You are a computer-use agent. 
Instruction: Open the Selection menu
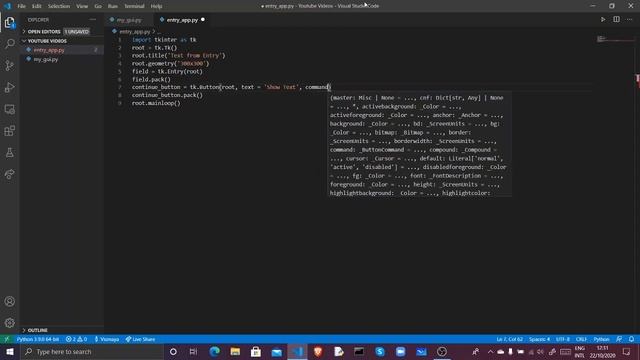tap(59, 6)
